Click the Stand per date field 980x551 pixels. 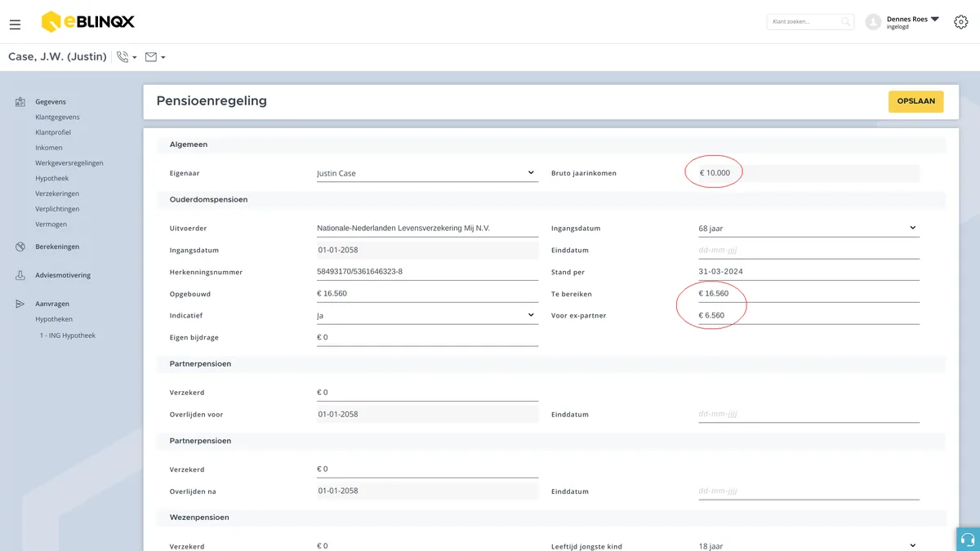pos(808,272)
